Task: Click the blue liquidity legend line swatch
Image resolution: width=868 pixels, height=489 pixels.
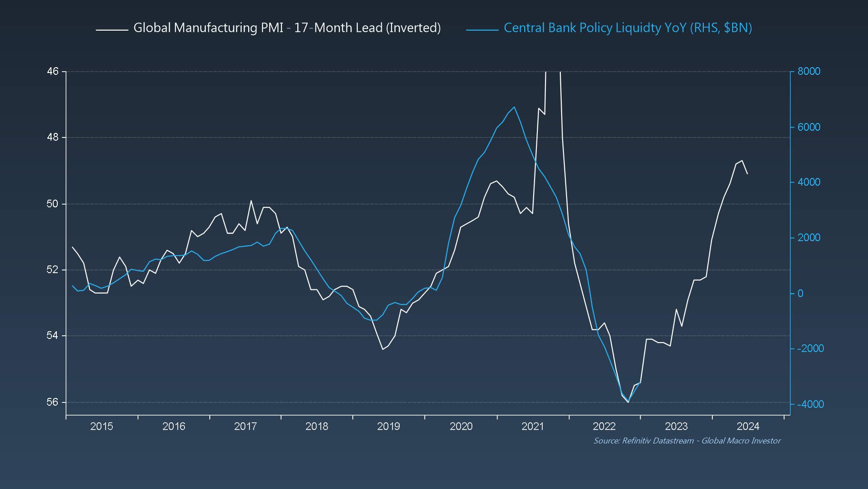Action: click(482, 30)
